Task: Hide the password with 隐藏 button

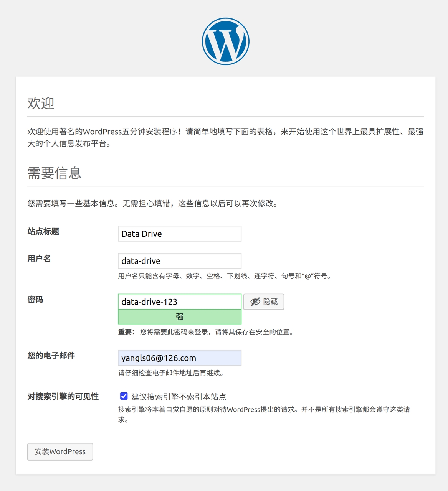Action: (x=264, y=302)
